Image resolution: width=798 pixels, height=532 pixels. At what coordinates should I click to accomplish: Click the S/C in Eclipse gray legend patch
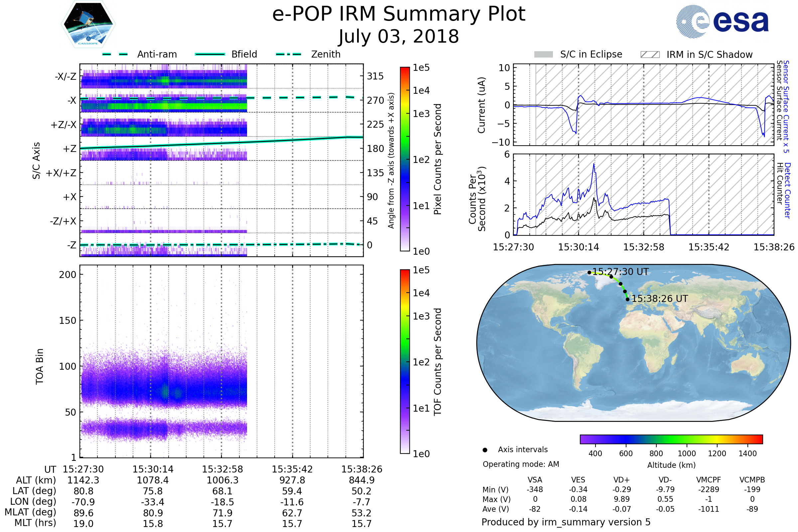[544, 55]
